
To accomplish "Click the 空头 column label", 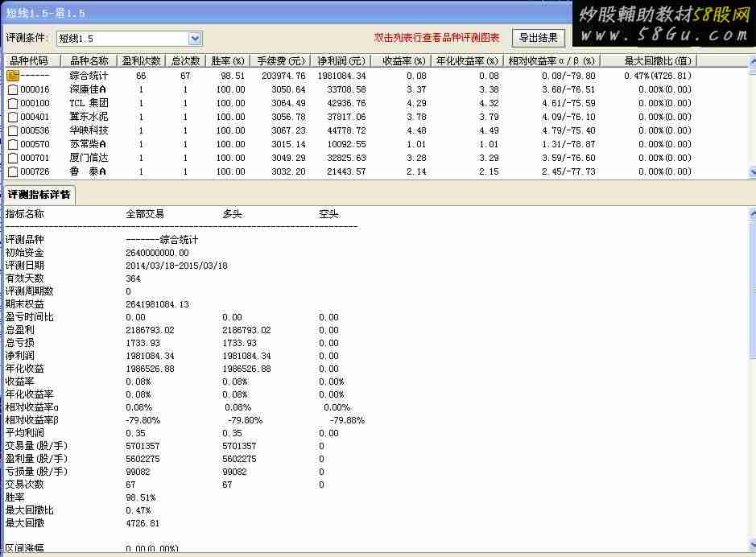I will click(328, 214).
